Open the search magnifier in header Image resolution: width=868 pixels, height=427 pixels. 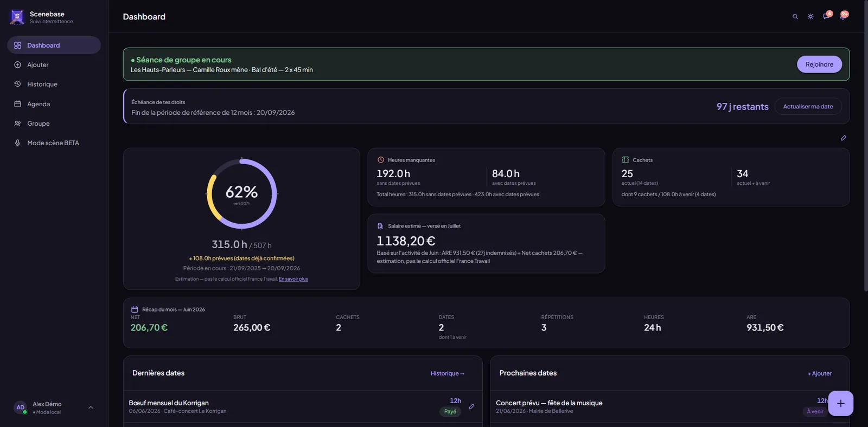coord(795,17)
